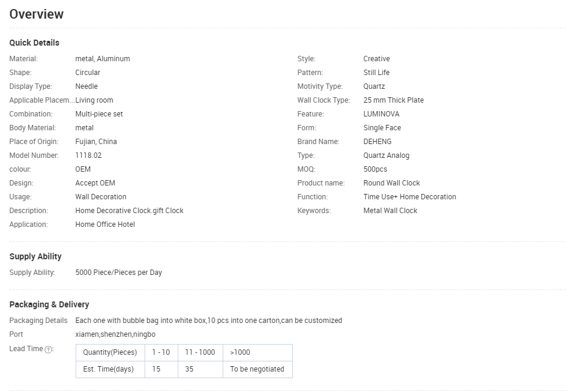The image size is (575, 392).
Task: Click the Metal Wall Clock keywords value
Action: 390,211
